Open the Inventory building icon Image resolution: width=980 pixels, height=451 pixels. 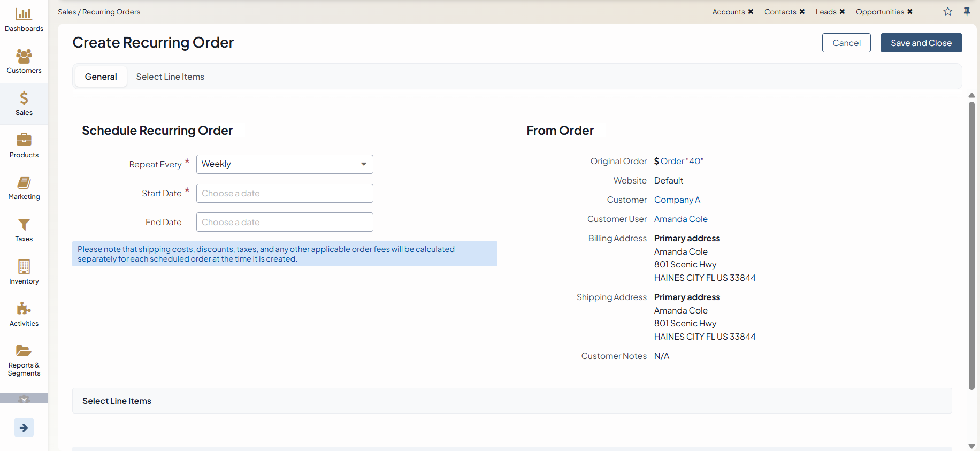[x=24, y=266]
